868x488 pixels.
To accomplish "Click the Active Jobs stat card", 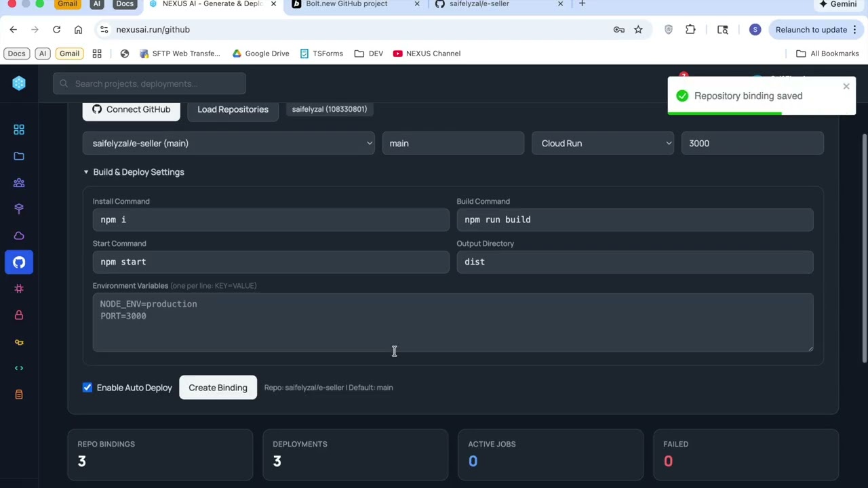I will click(551, 455).
